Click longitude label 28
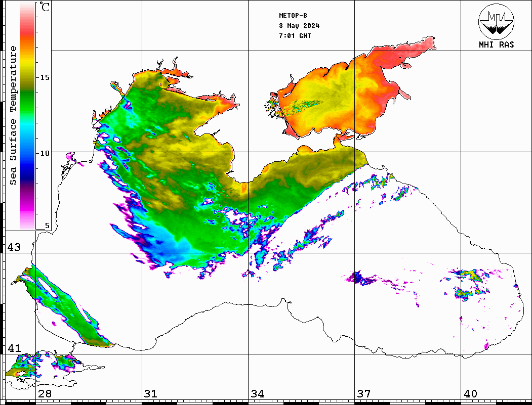The width and height of the screenshot is (532, 405). [x=45, y=394]
